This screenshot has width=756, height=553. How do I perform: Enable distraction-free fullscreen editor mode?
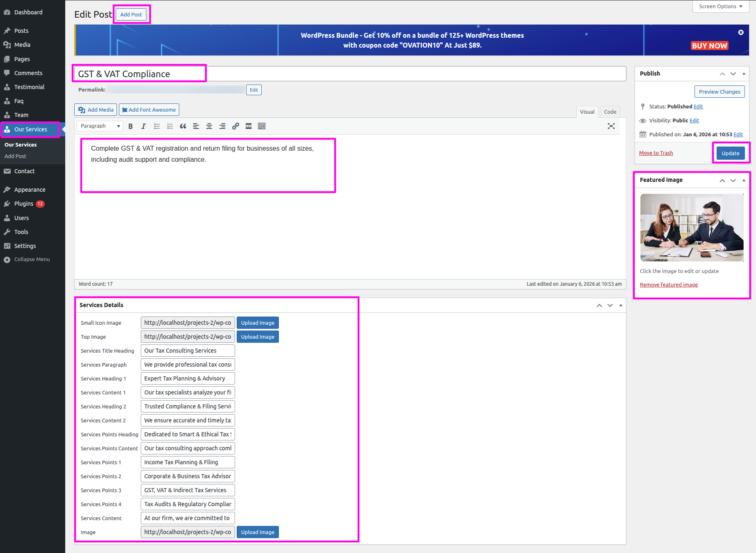pos(611,126)
